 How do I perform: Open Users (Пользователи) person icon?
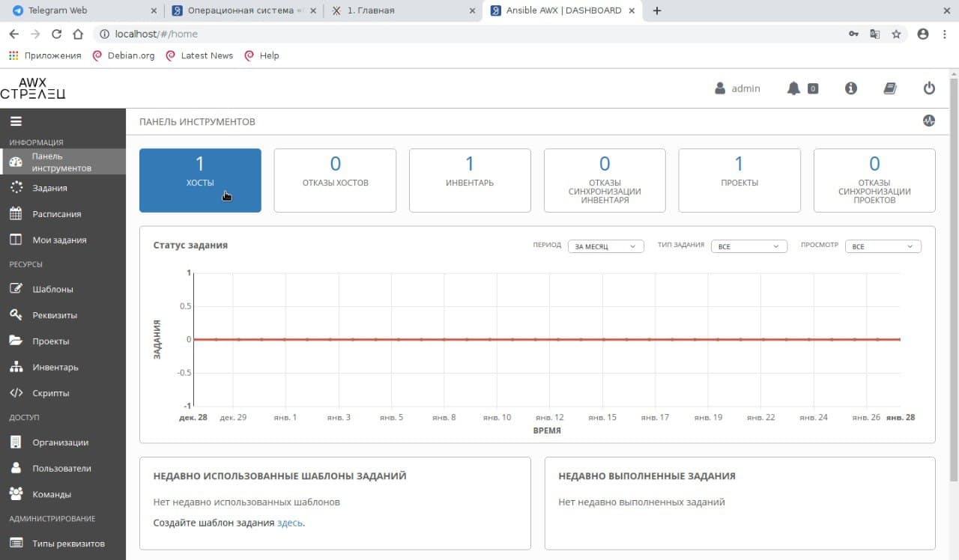[x=16, y=468]
